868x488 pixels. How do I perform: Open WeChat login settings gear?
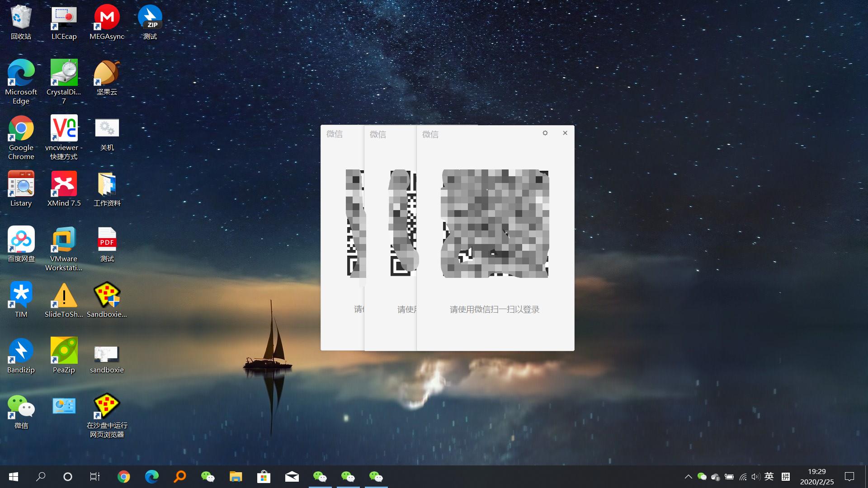click(x=545, y=133)
